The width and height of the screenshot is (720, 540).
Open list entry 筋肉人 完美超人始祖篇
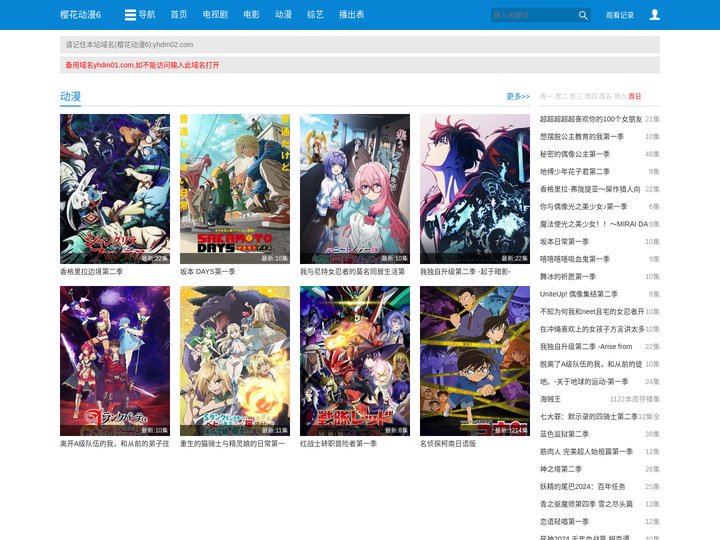(586, 451)
